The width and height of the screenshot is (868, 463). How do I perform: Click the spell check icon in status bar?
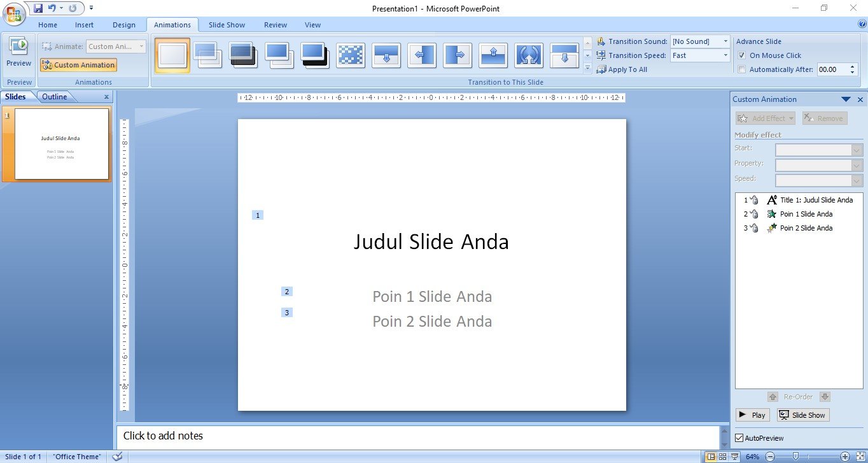coord(117,456)
